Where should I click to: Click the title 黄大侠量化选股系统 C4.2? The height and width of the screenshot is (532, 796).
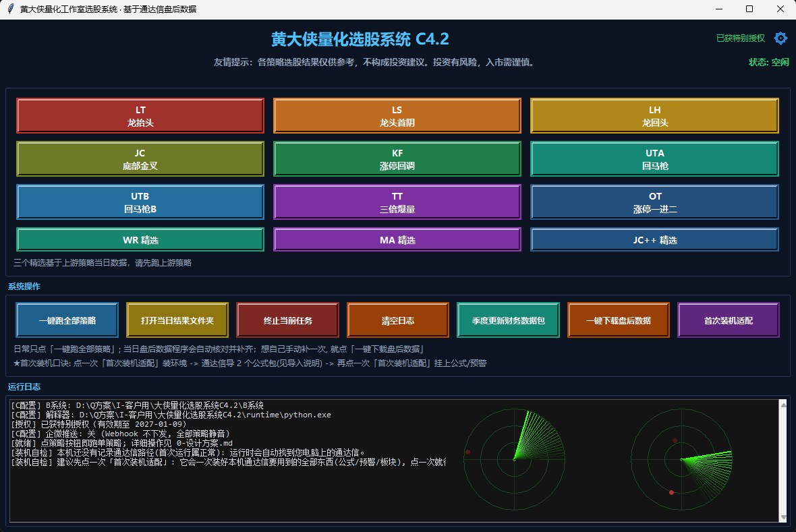360,39
